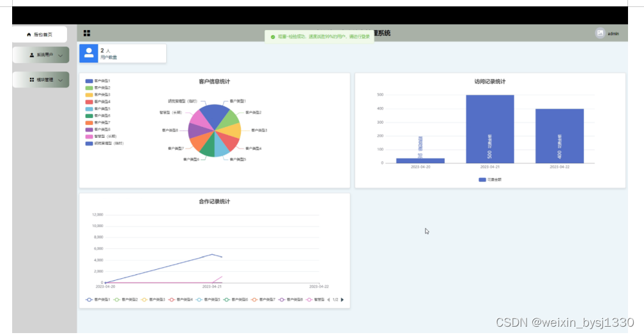This screenshot has height=335, width=644.
Task: Toggle 客户类型5 light-blue legend entry in pie chart
Action: 98,108
